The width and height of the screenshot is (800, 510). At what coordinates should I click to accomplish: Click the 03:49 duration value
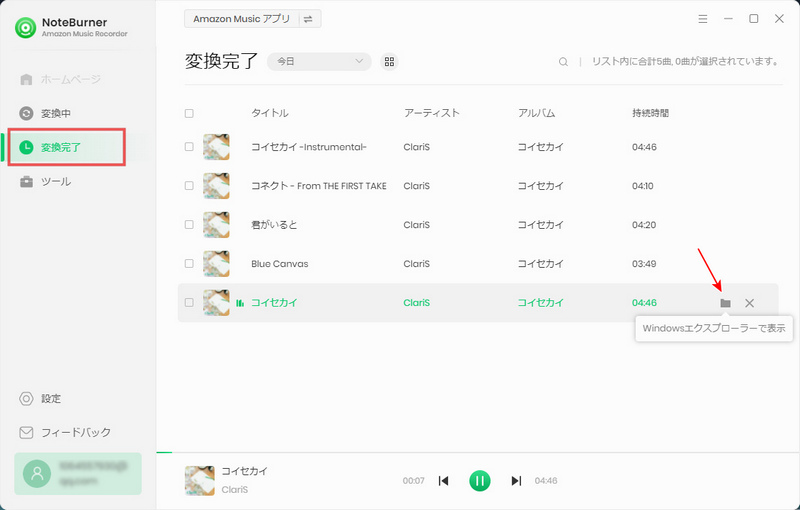[644, 264]
